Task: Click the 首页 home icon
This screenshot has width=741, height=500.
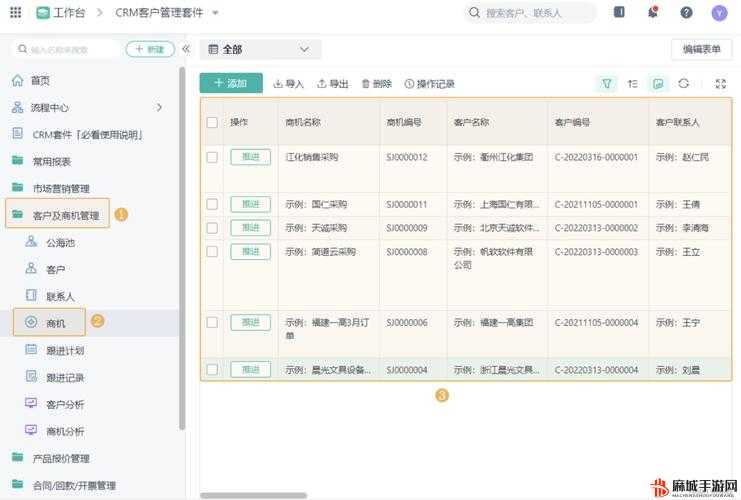Action: 17,80
